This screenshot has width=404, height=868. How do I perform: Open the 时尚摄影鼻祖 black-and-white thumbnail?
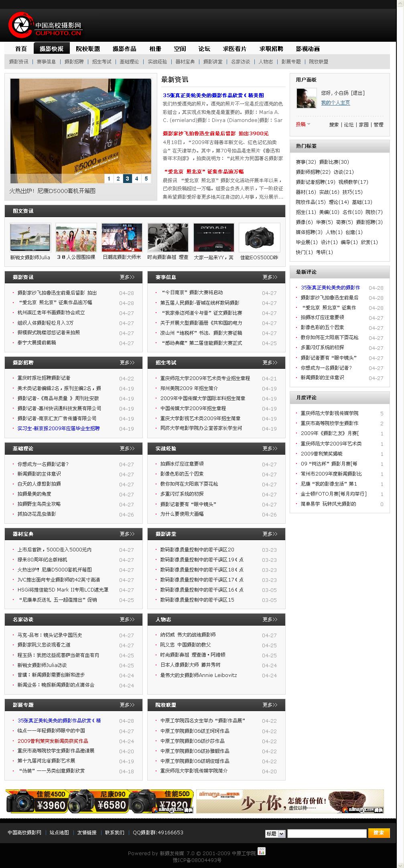(x=168, y=238)
